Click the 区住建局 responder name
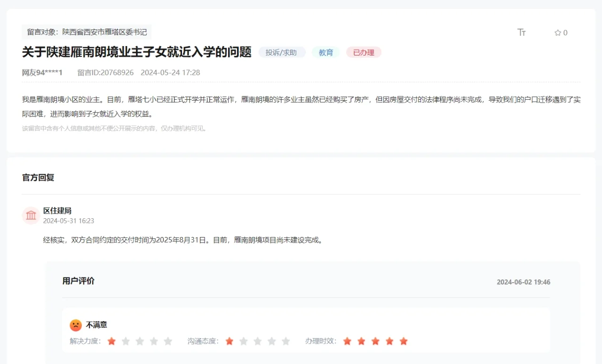The width and height of the screenshot is (602, 364). [57, 211]
